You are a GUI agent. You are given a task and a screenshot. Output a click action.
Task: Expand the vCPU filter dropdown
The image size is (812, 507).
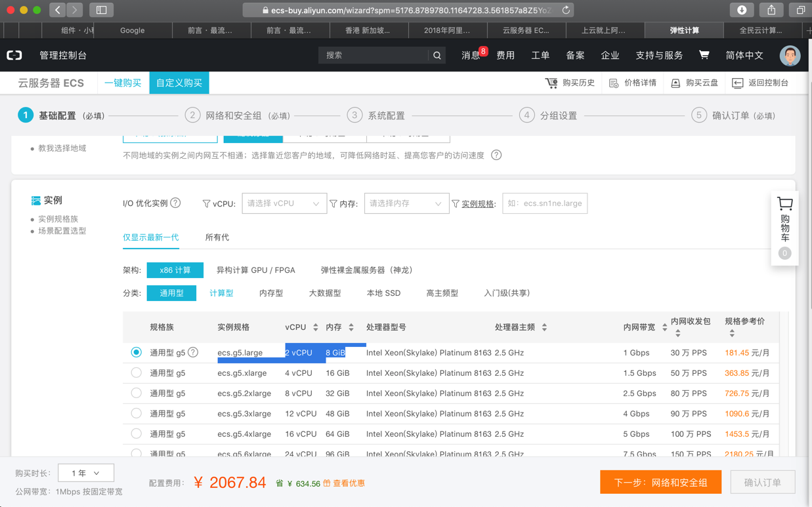click(284, 204)
